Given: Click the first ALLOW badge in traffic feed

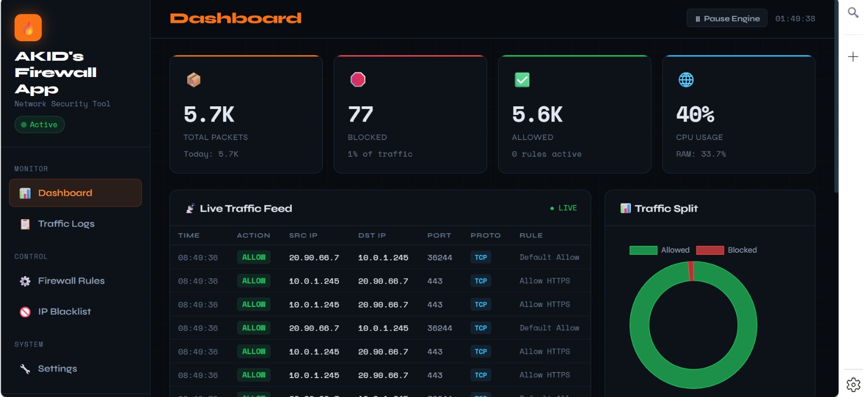Looking at the screenshot, I should [254, 258].
